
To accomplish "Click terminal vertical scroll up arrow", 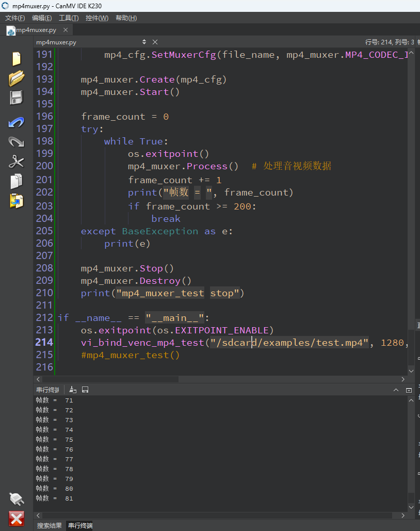I will (411, 400).
